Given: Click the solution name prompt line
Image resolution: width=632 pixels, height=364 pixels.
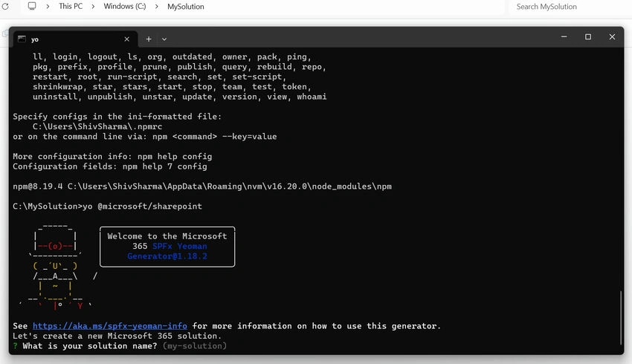Looking at the screenshot, I should (120, 346).
